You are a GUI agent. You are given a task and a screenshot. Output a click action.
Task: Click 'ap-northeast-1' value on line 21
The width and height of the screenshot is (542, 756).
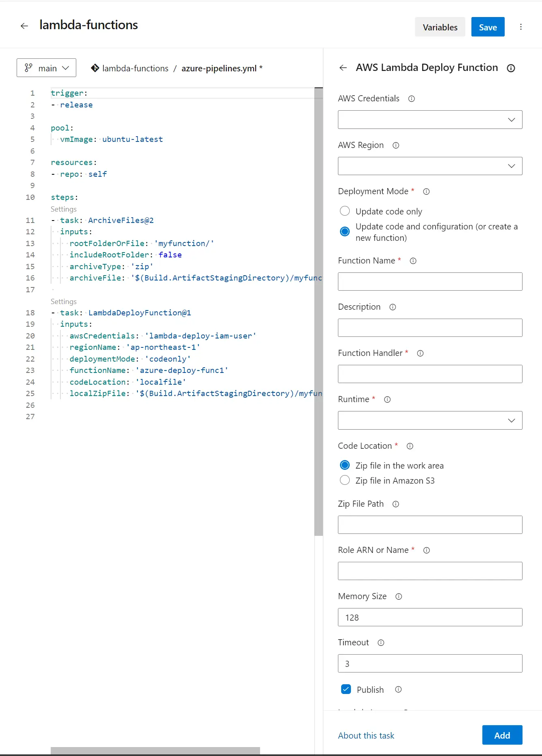[x=163, y=347]
